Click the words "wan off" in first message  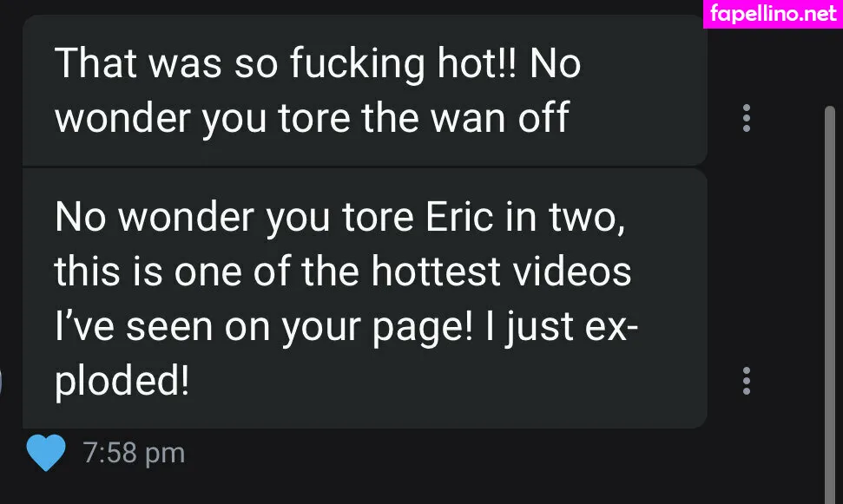pos(500,118)
